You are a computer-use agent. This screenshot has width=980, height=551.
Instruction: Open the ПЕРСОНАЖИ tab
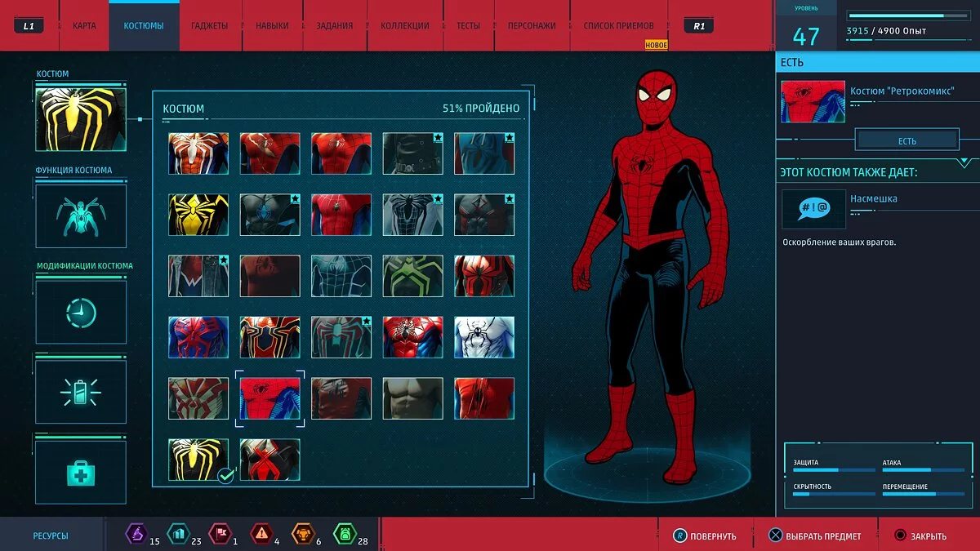pos(532,26)
